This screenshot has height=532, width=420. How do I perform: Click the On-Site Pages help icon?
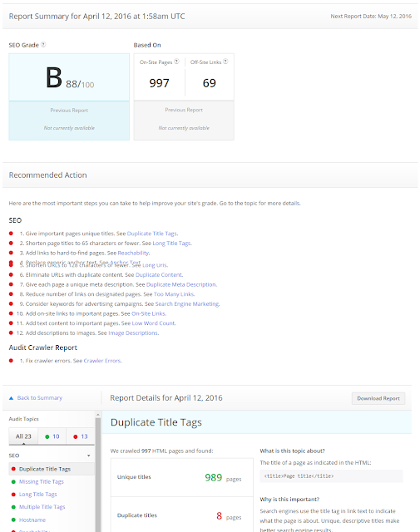point(176,62)
